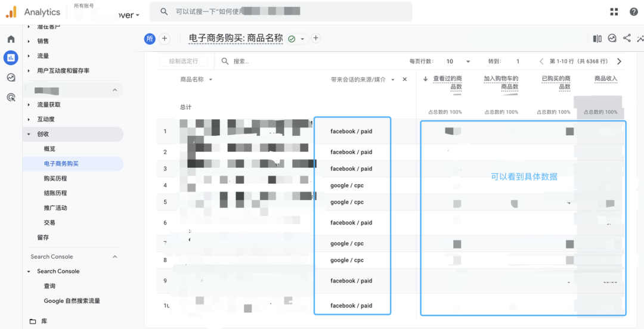Click row 4 google / cpc cell
The height and width of the screenshot is (329, 644).
click(x=347, y=185)
